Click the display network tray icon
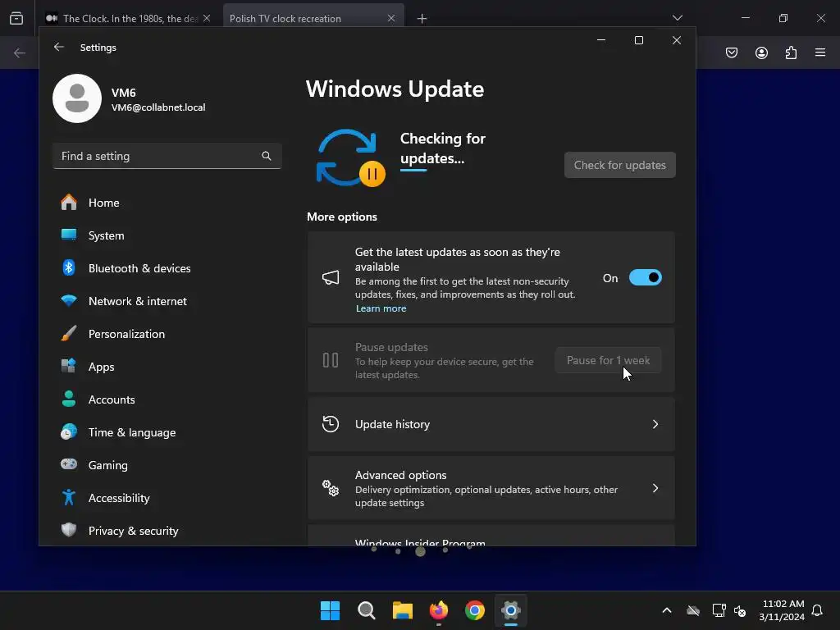 click(x=719, y=610)
